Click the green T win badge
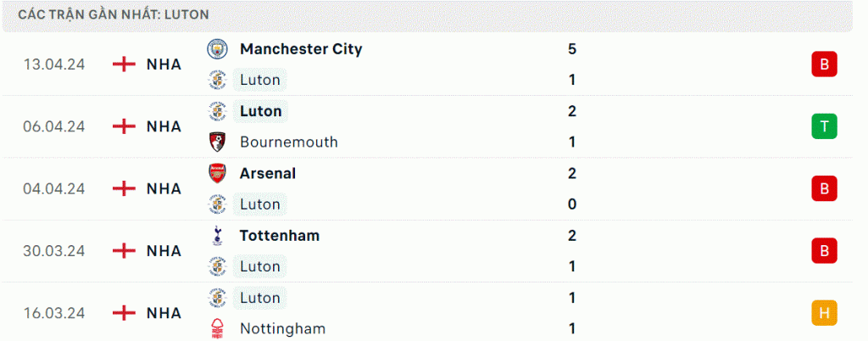 (824, 126)
